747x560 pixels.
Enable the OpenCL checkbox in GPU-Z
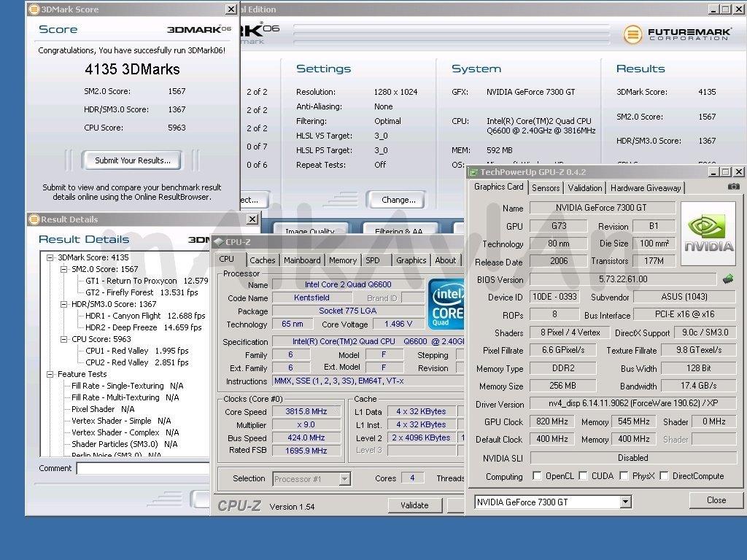tap(538, 475)
